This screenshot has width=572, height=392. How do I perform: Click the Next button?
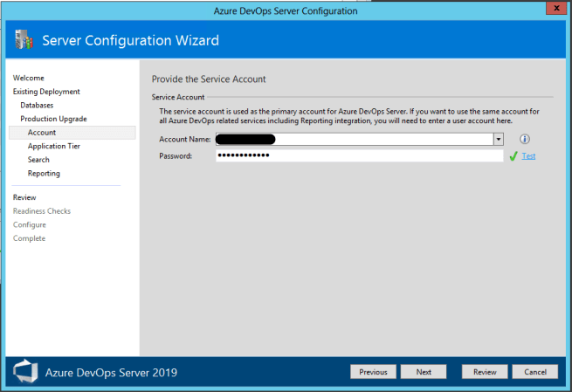[x=424, y=372]
